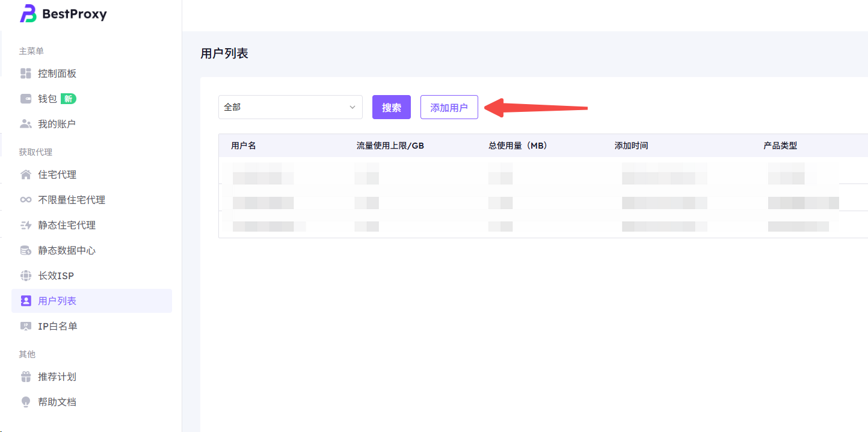868x432 pixels.
Task: Click the 住宅代理 house icon
Action: (x=26, y=174)
